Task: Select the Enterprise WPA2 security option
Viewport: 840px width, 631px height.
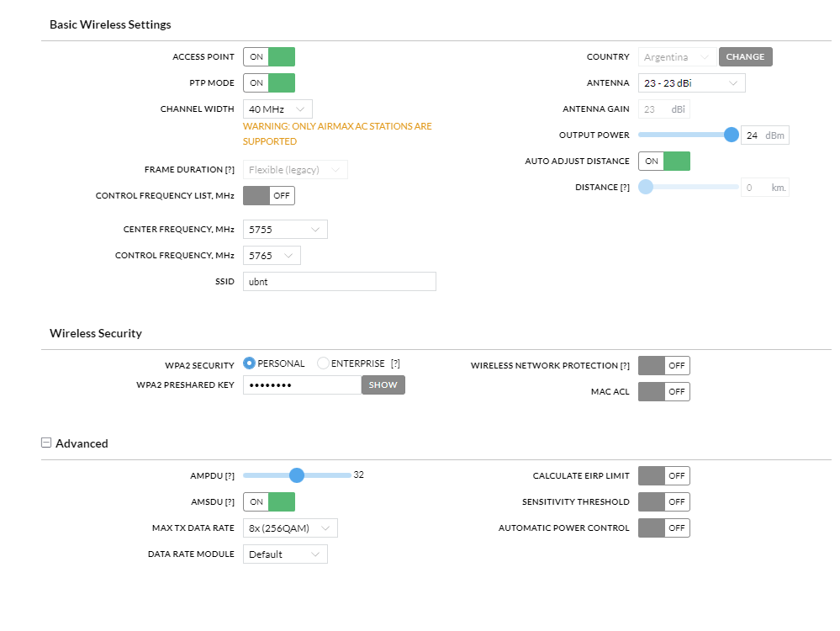Action: coord(324,363)
